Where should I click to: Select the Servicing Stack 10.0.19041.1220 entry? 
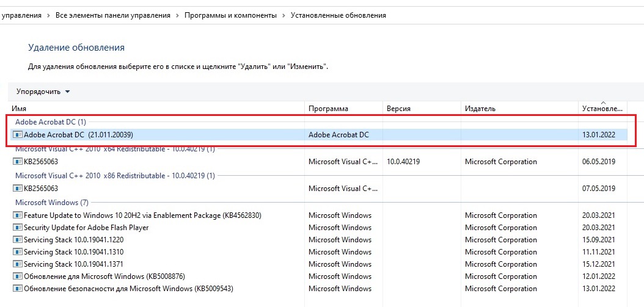[318, 240]
